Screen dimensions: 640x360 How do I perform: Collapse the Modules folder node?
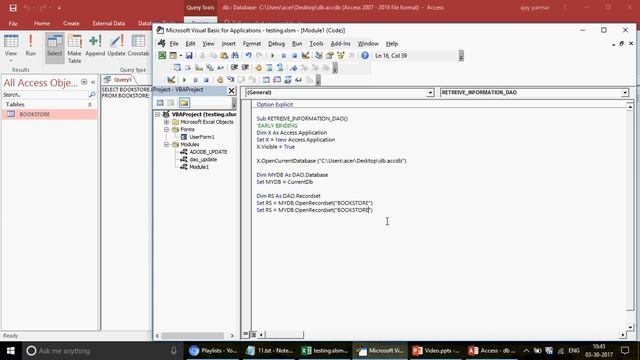167,144
